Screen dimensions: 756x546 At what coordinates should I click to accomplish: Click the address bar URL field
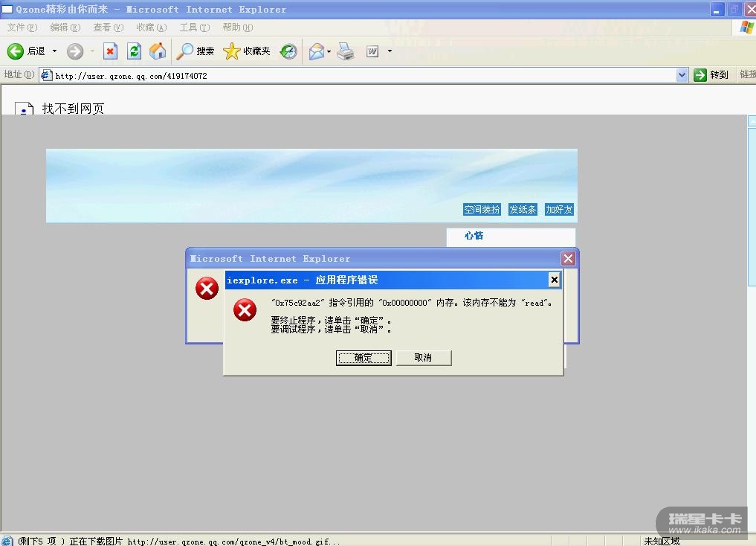click(x=364, y=76)
